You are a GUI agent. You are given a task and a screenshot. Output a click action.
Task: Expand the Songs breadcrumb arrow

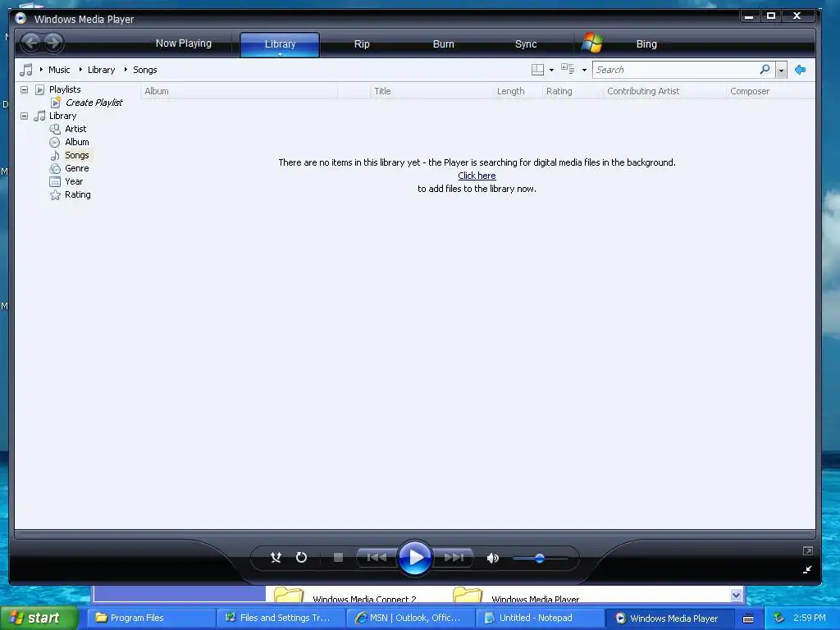126,70
